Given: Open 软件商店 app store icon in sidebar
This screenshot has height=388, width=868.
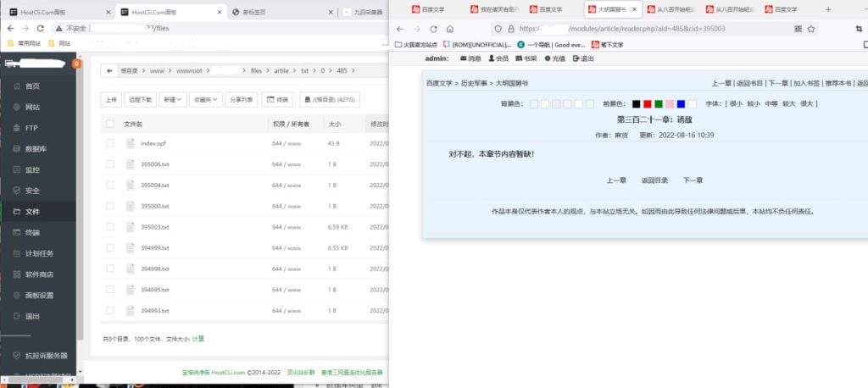Looking at the screenshot, I should click(x=17, y=274).
